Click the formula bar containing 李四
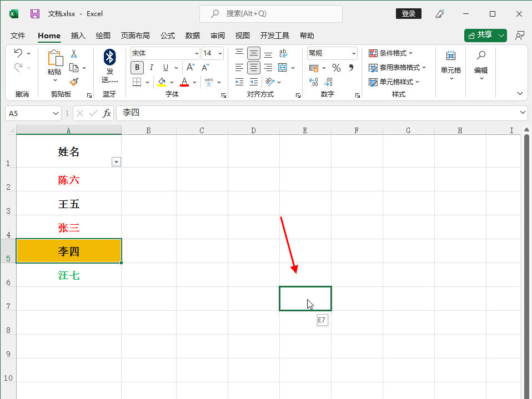532x399 pixels. pyautogui.click(x=322, y=113)
